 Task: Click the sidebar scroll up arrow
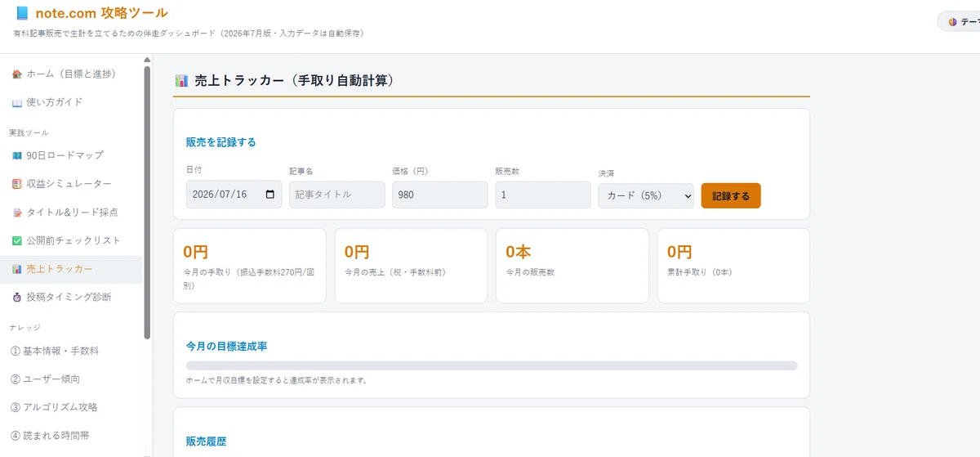[147, 60]
